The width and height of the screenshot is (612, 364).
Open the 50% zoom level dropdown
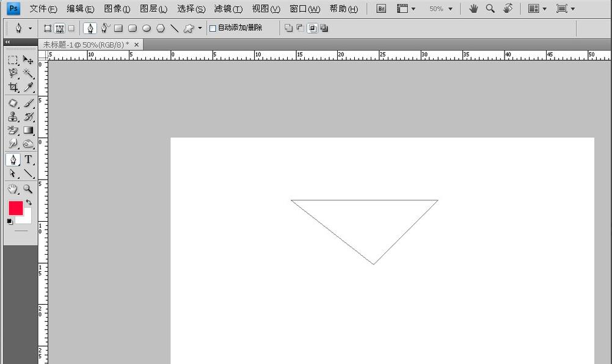(440, 9)
